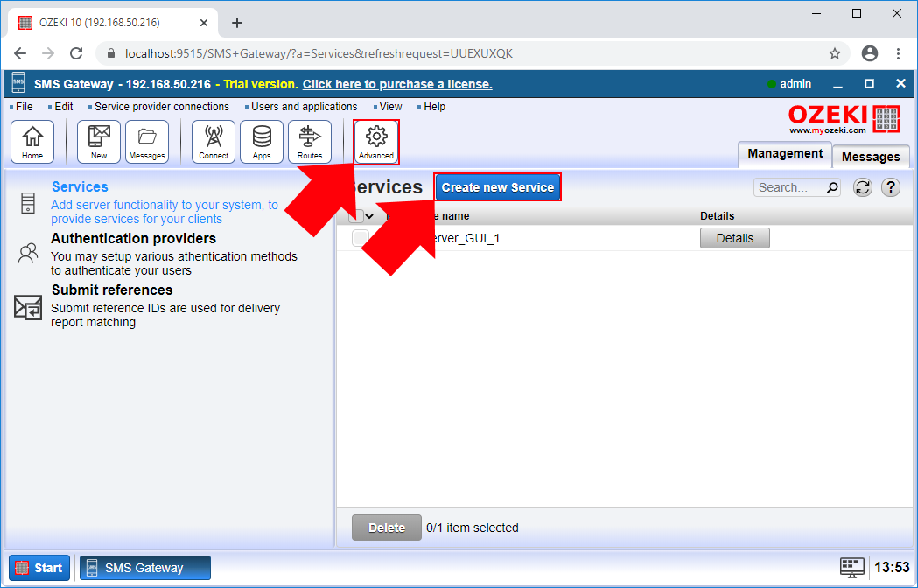
Task: Go back in the browser
Action: 20,54
